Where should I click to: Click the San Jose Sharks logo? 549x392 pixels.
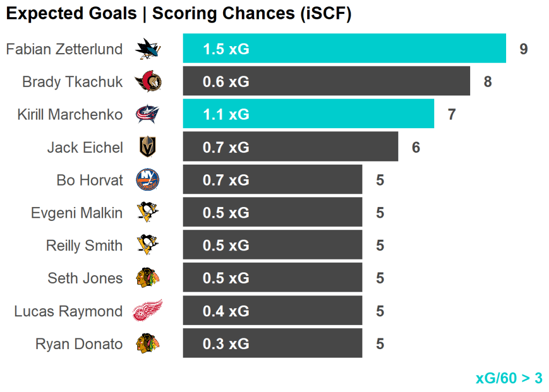coord(147,49)
